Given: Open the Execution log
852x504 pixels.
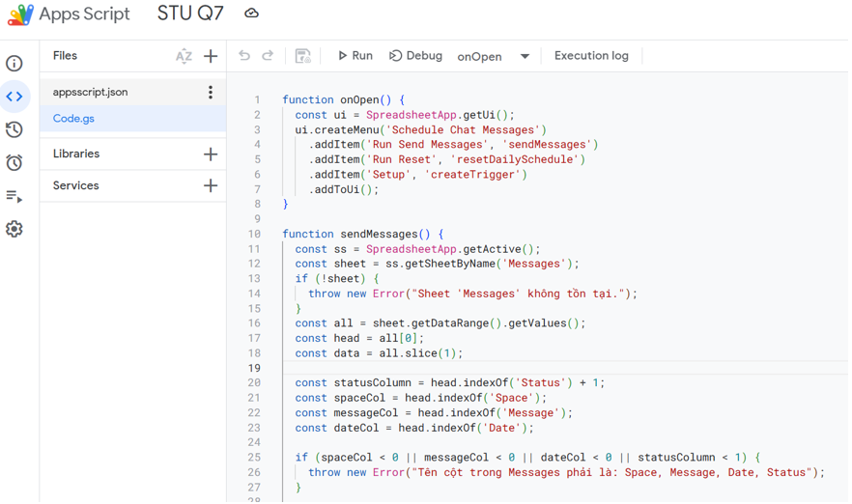Looking at the screenshot, I should (x=591, y=56).
